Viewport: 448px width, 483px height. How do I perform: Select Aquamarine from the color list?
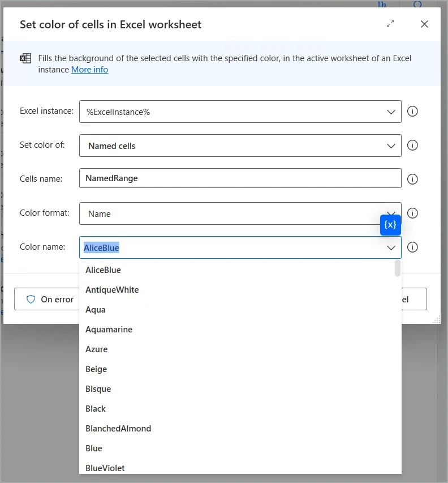coord(109,329)
